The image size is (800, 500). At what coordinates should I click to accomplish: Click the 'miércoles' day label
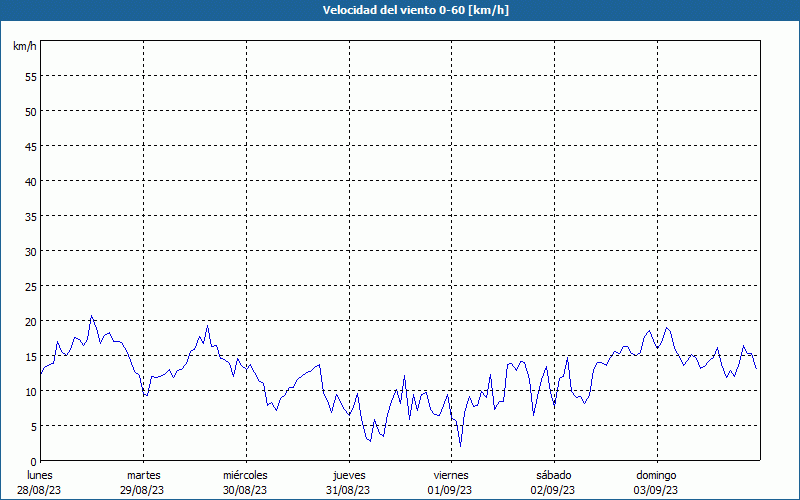click(x=245, y=475)
